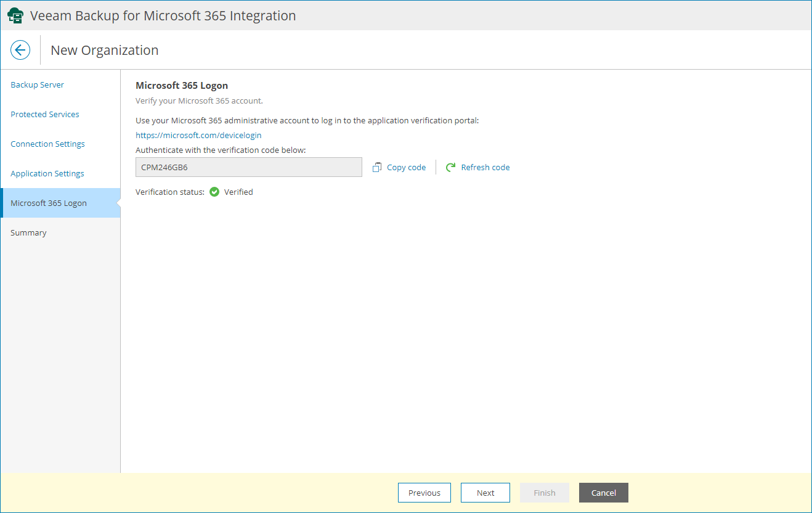Screen dimensions: 812x513
Task: Cancel the New Organization wizard
Action: point(604,493)
